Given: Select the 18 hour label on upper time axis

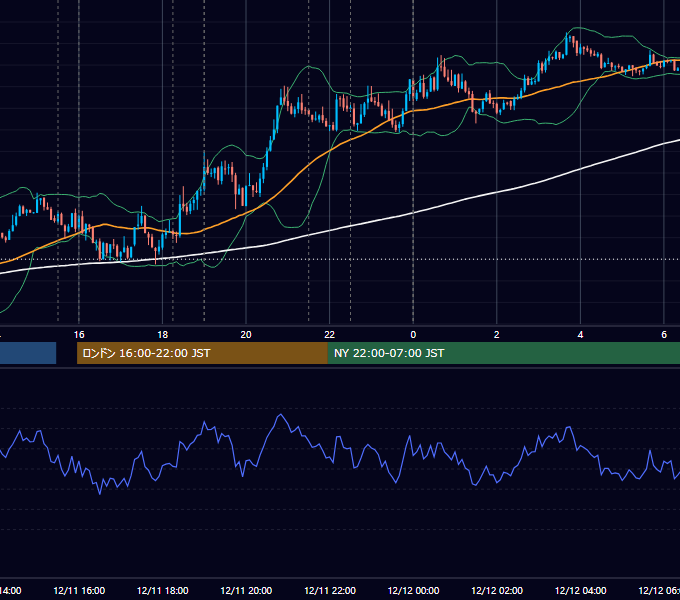Looking at the screenshot, I should (163, 335).
